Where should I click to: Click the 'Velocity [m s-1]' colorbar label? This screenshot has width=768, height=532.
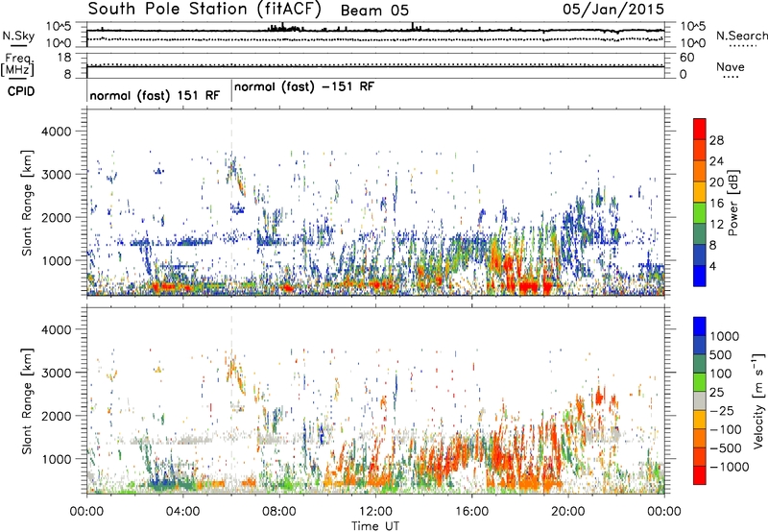758,400
